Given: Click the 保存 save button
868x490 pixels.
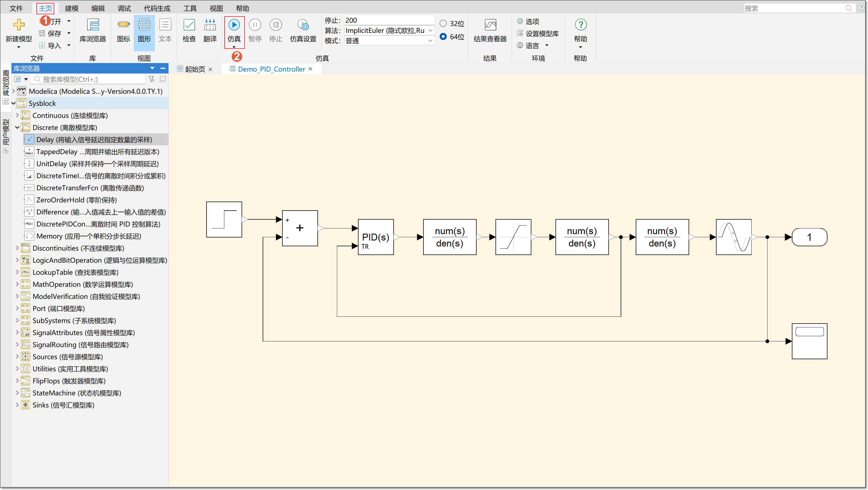Looking at the screenshot, I should click(x=54, y=33).
